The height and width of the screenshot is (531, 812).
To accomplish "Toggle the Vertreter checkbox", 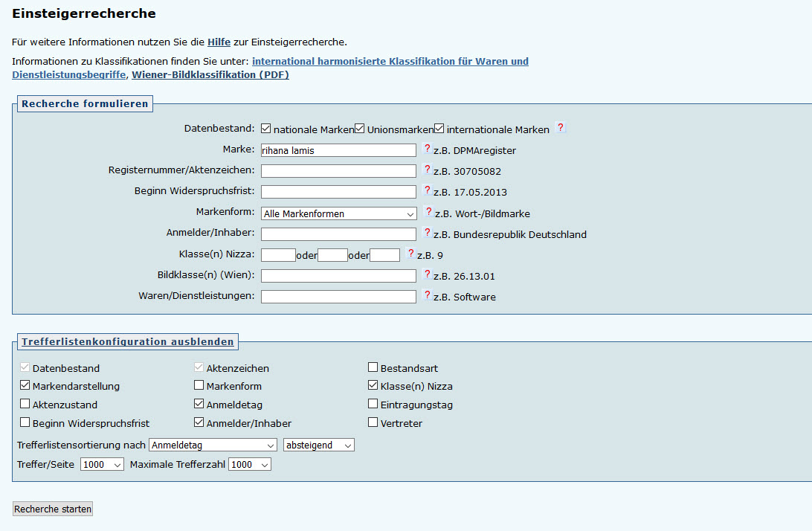I will pyautogui.click(x=373, y=422).
